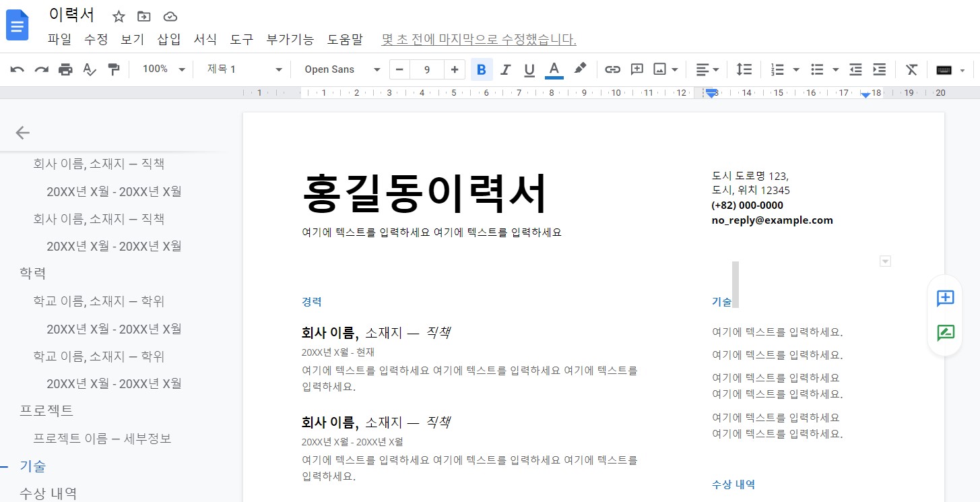Jump to 수상 내역 in outline
The width and height of the screenshot is (980, 502).
click(48, 493)
